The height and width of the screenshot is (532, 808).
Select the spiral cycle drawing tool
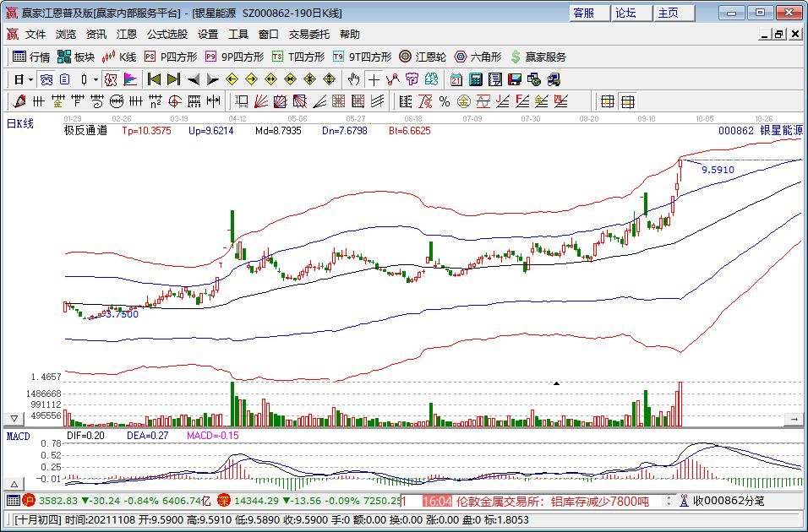[97, 101]
